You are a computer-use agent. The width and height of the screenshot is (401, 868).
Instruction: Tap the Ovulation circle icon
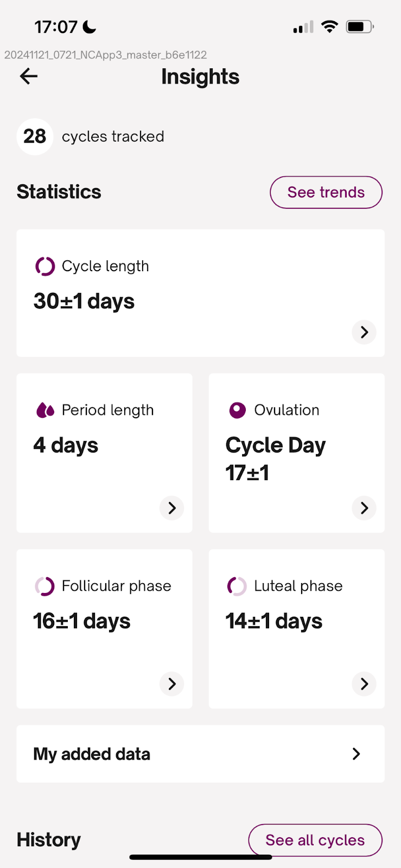237,410
